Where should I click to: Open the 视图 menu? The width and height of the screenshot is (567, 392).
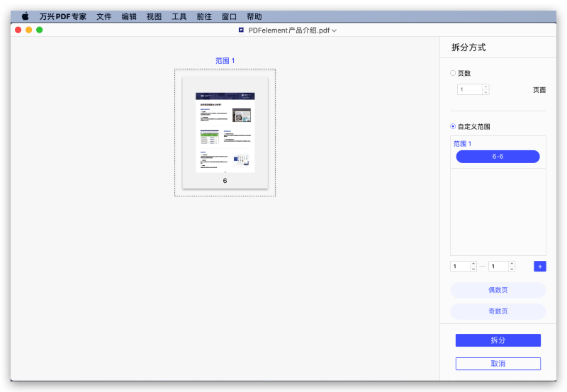[154, 16]
